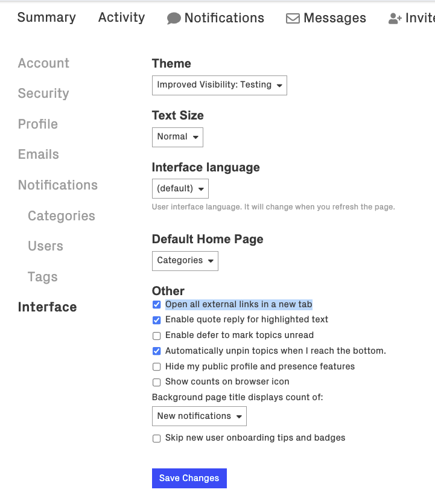The width and height of the screenshot is (435, 504).
Task: Click the Invites user-plus icon
Action: (x=395, y=19)
